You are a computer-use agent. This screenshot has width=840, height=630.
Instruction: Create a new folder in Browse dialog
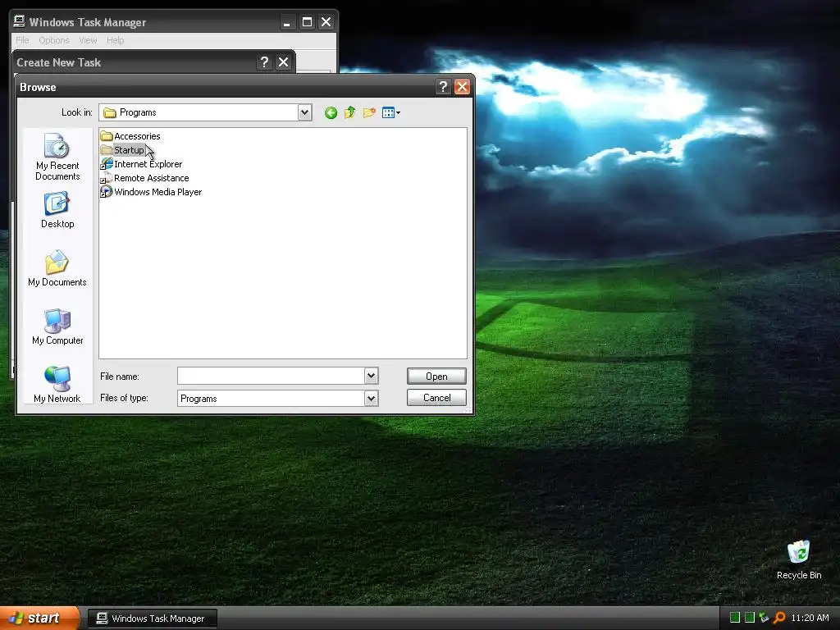(x=369, y=112)
